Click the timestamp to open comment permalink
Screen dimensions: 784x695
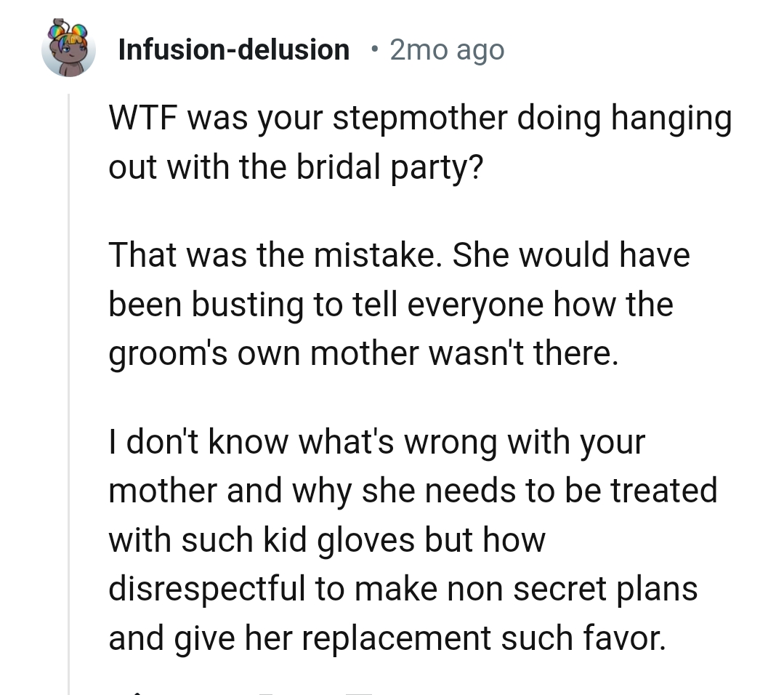pos(447,49)
